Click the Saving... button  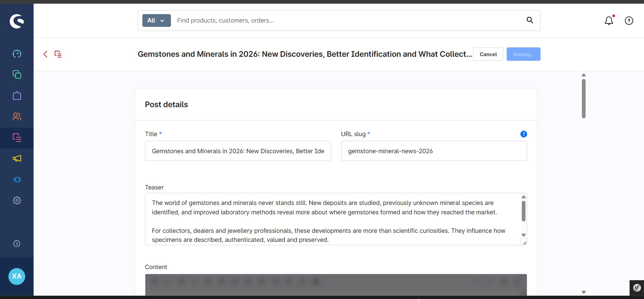point(523,54)
